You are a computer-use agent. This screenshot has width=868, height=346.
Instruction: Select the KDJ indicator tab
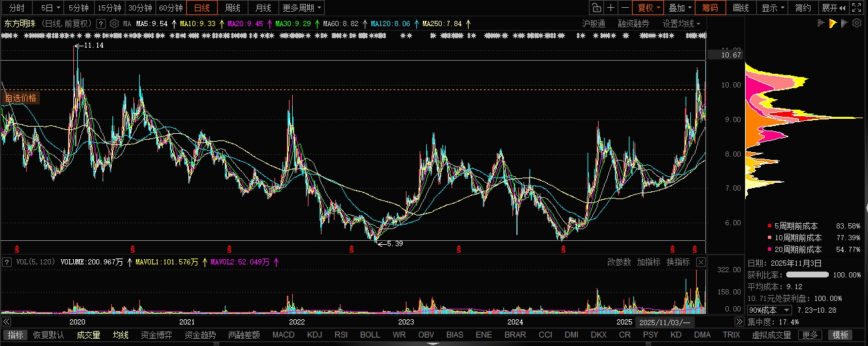(314, 336)
